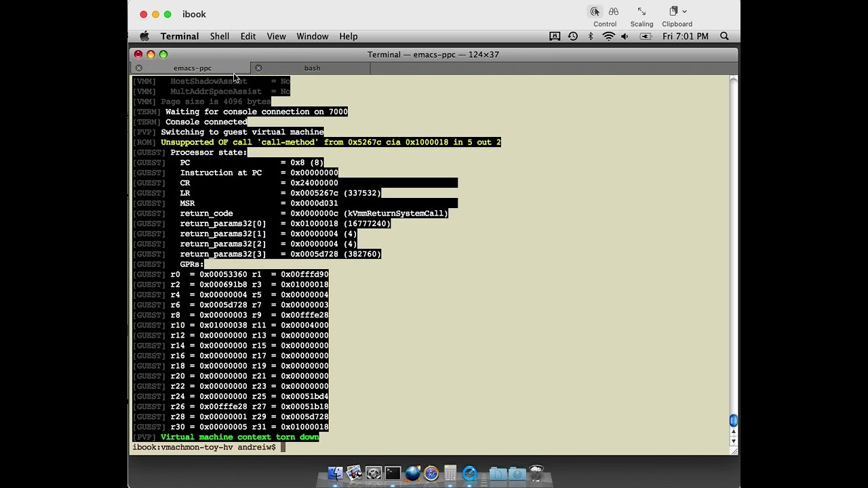Viewport: 868px width, 488px height.
Task: Open the Time Machine menu bar icon
Action: pyautogui.click(x=573, y=37)
